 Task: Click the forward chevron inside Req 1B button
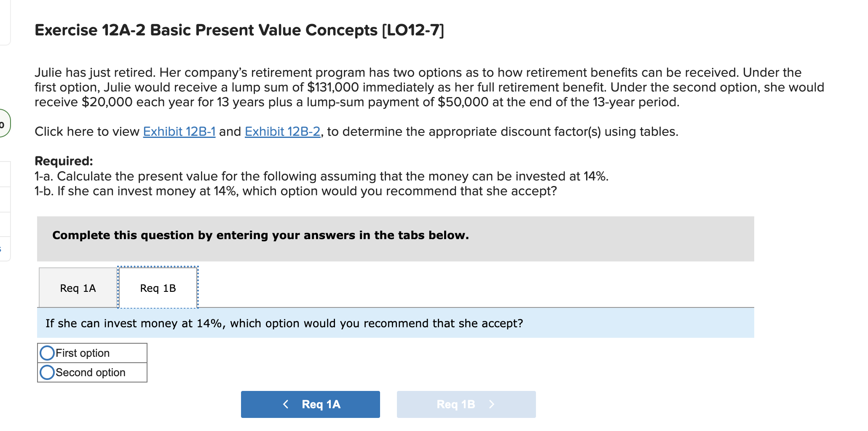click(491, 404)
